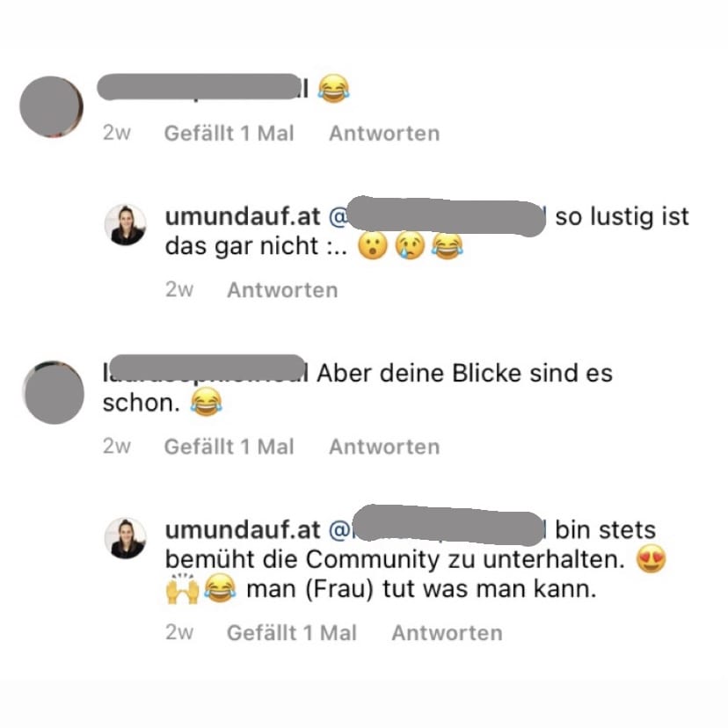Viewport: 728px width, 728px height.
Task: Click the laughing emoji before 'man (Frau)'
Action: pos(220,588)
